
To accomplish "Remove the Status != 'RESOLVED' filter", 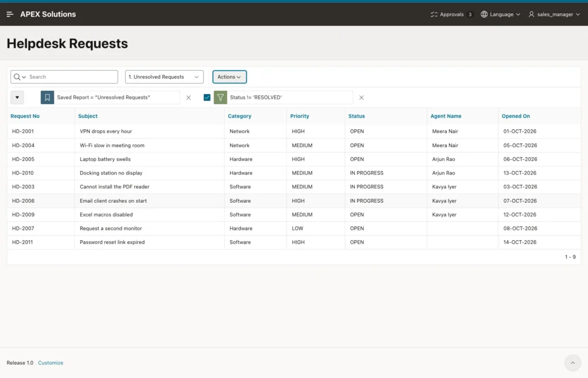I will click(x=362, y=98).
